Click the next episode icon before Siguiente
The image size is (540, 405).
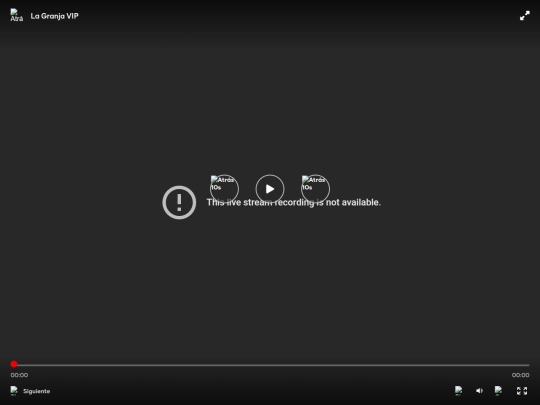coord(14,391)
